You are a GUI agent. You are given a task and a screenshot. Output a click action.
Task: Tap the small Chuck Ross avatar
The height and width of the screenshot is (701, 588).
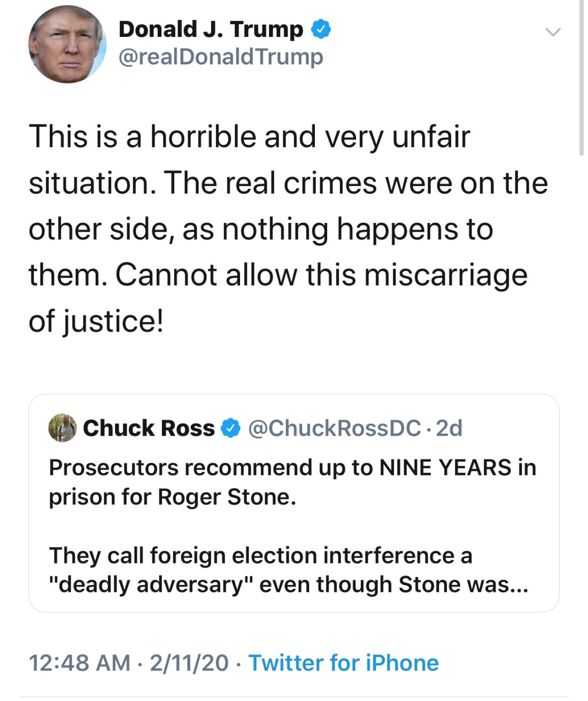point(63,428)
